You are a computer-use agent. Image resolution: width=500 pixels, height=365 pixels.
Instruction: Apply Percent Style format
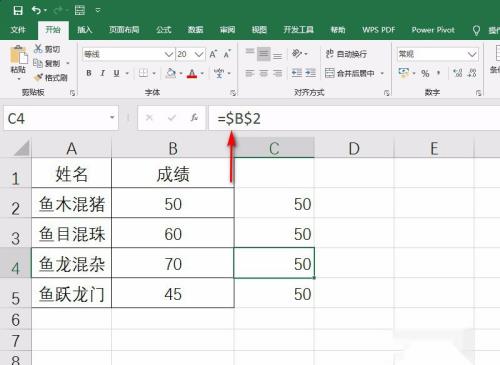click(x=425, y=73)
